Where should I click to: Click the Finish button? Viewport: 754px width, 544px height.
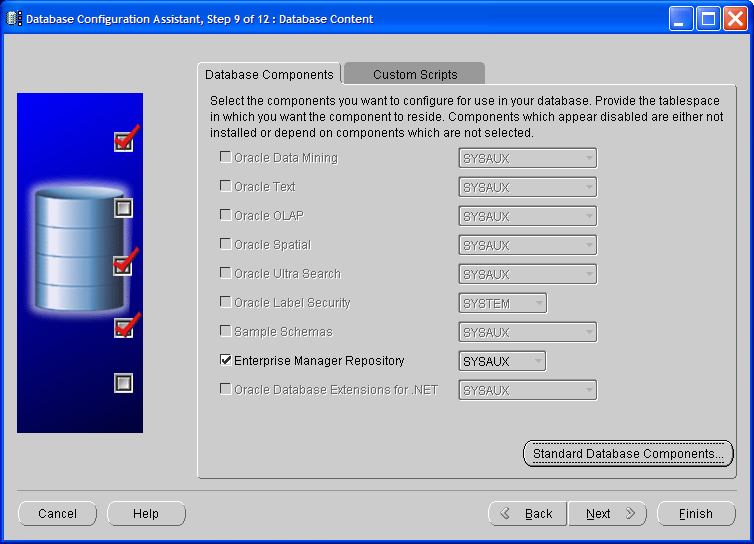tap(696, 514)
